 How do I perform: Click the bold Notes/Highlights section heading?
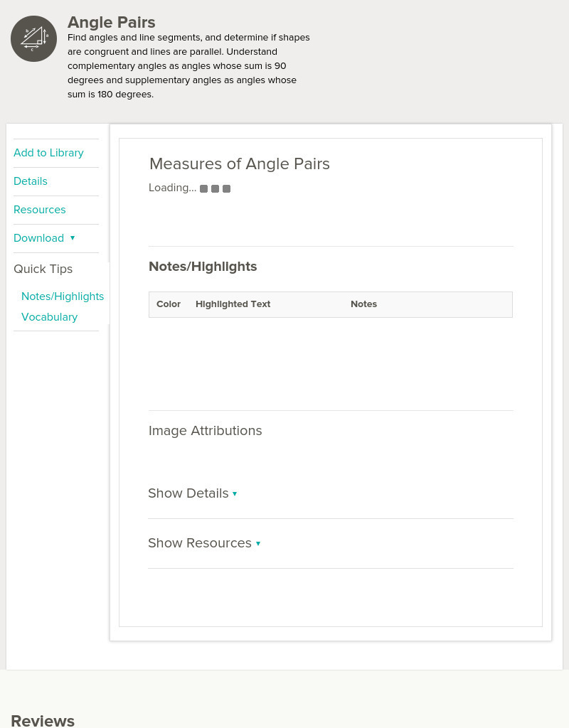click(x=203, y=267)
